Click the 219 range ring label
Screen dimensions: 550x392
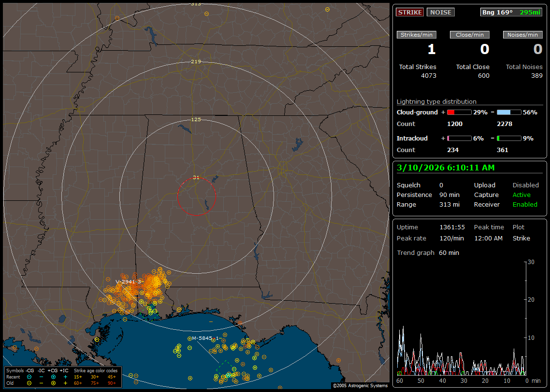pyautogui.click(x=196, y=61)
